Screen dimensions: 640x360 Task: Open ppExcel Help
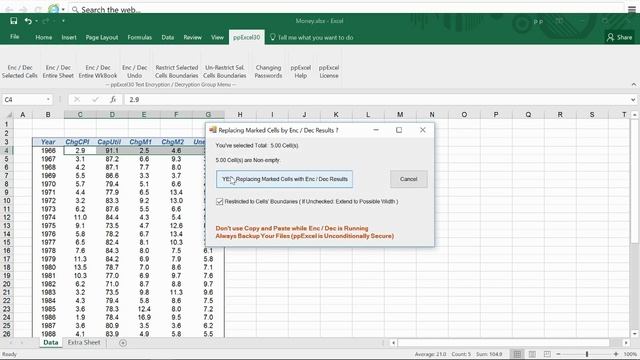coord(301,71)
